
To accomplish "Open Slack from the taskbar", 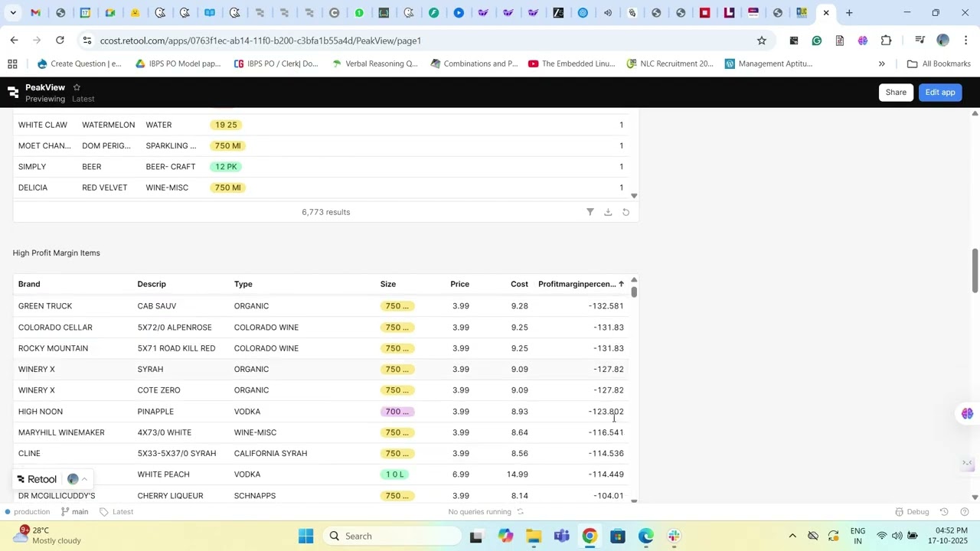I will click(x=674, y=536).
